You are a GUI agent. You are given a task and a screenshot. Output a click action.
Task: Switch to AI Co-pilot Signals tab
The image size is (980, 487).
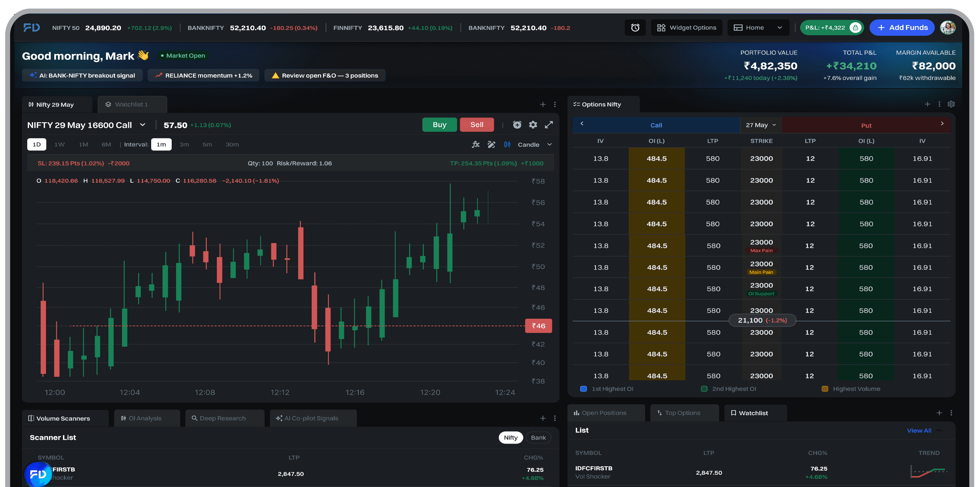coord(313,418)
